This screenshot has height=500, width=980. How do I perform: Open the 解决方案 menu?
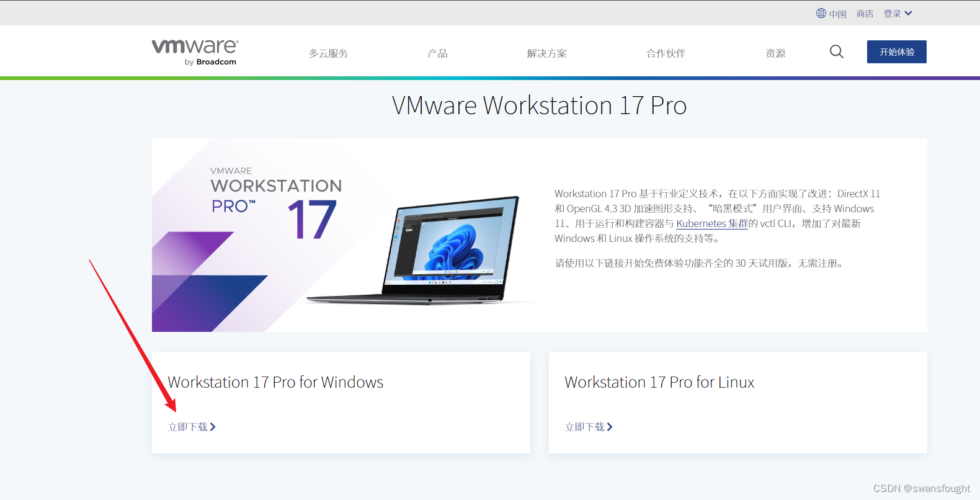click(546, 53)
